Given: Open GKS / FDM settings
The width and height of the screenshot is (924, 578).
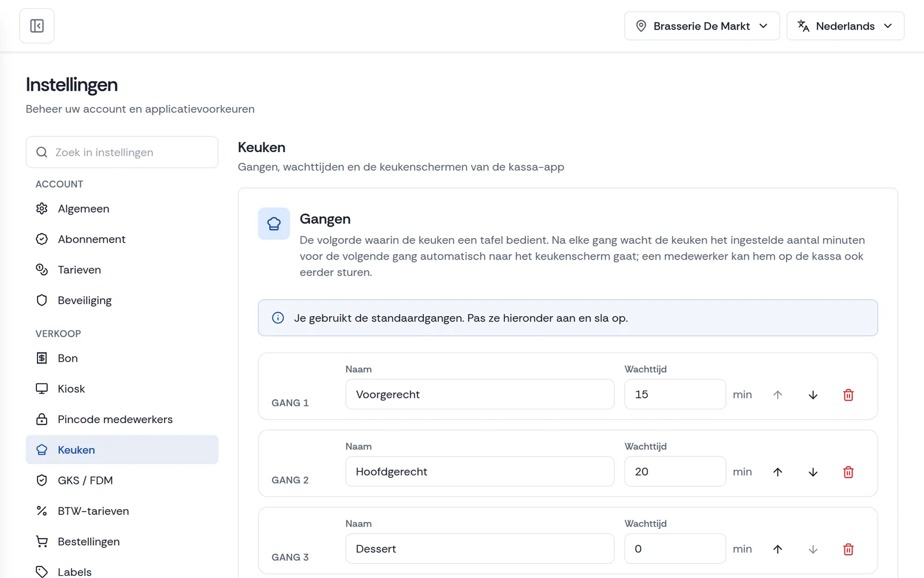Looking at the screenshot, I should 122,480.
